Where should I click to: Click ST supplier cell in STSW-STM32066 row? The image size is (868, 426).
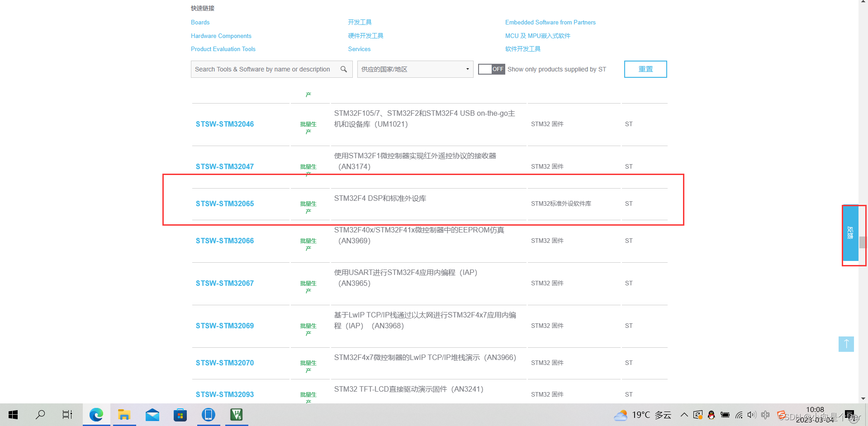coord(629,241)
